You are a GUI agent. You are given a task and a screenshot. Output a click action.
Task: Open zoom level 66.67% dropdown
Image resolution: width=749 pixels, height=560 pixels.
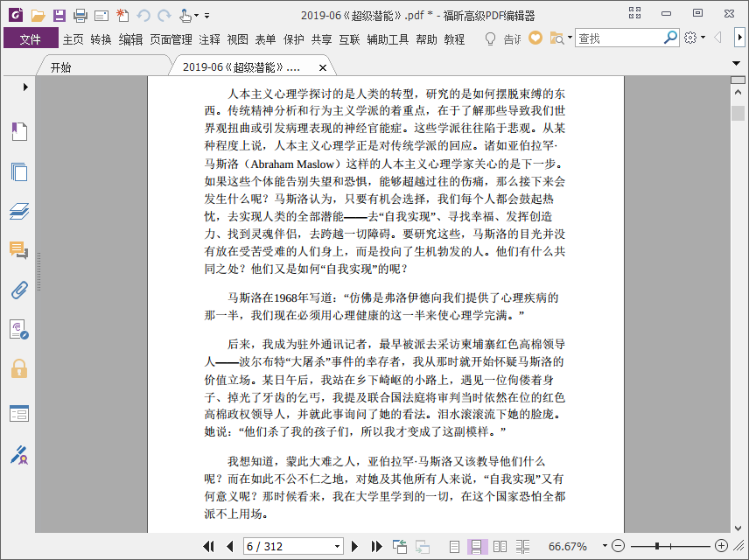(605, 546)
